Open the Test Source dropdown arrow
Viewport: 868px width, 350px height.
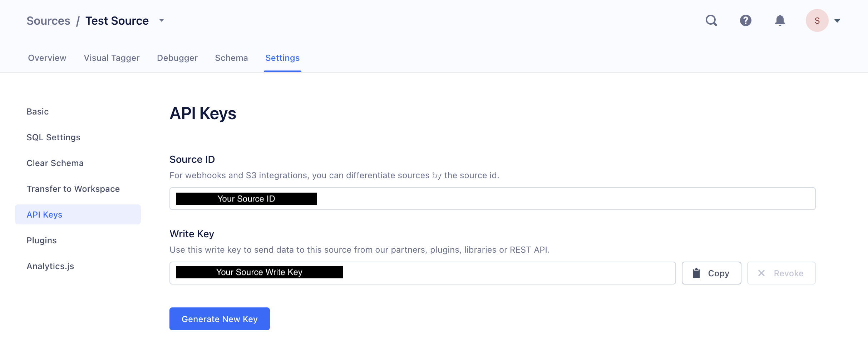point(162,21)
